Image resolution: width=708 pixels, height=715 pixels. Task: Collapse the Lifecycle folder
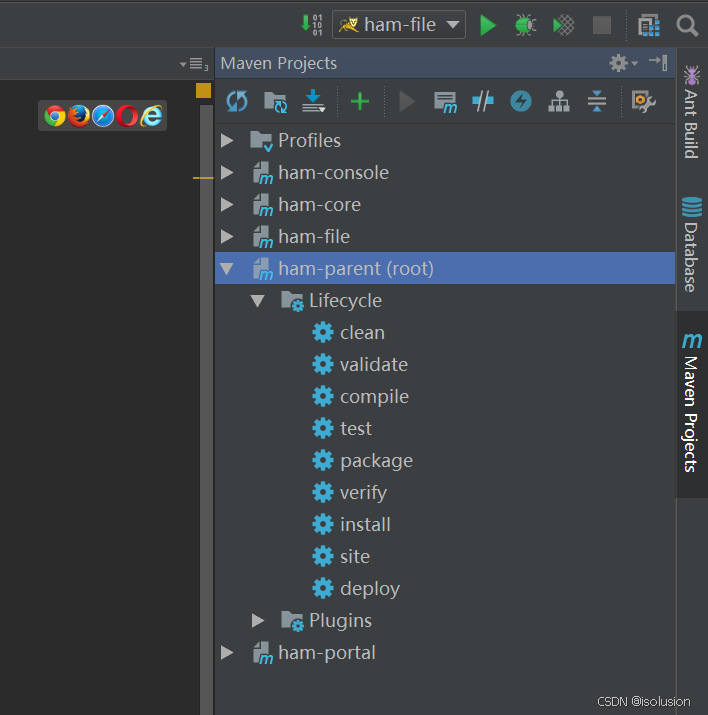click(x=258, y=301)
